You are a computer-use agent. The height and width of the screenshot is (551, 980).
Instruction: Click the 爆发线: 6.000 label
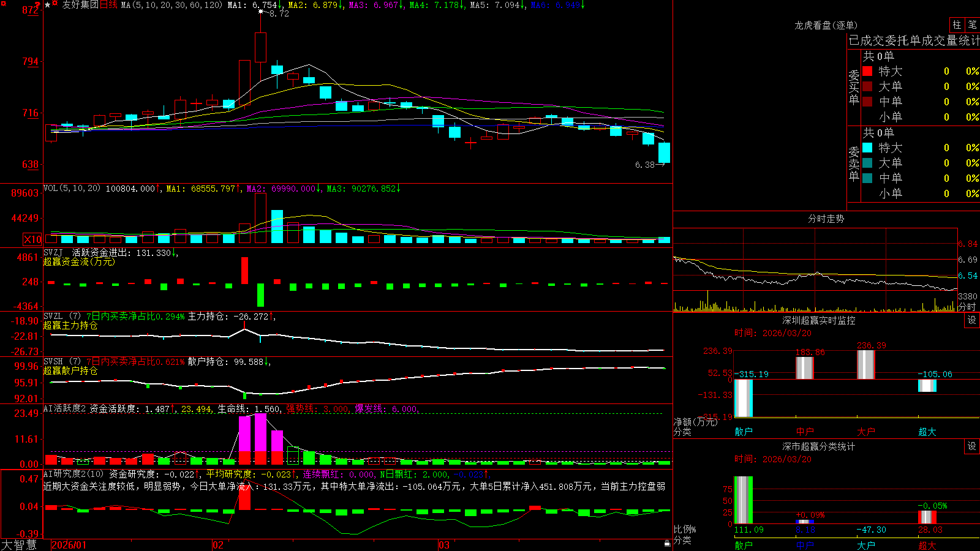coord(386,408)
